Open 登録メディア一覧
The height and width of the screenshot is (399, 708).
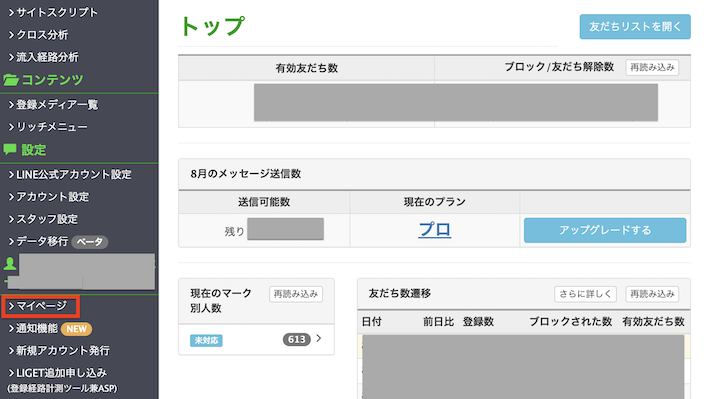(53, 105)
